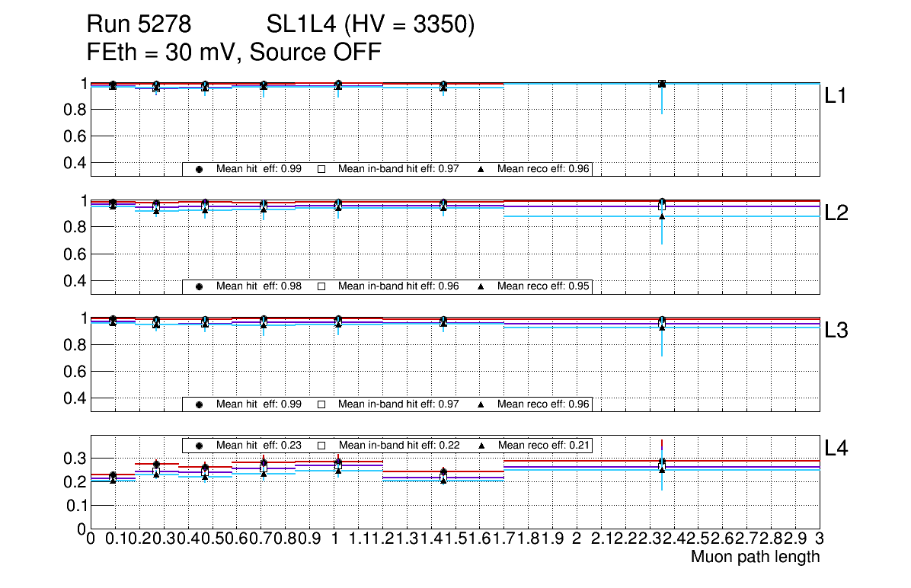The width and height of the screenshot is (911, 588).
Task: Click the triangle marker in L4 legend
Action: [x=481, y=446]
